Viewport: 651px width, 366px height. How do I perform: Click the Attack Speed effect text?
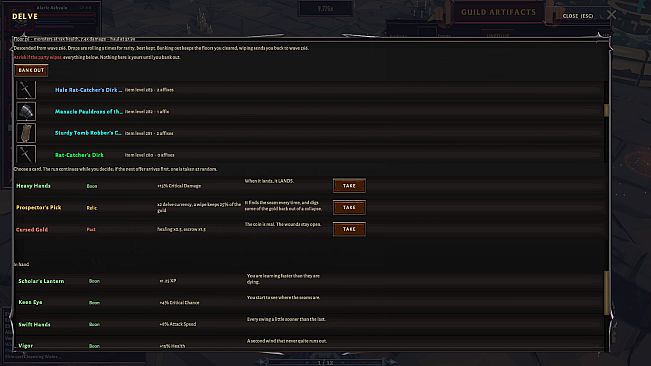pos(178,324)
